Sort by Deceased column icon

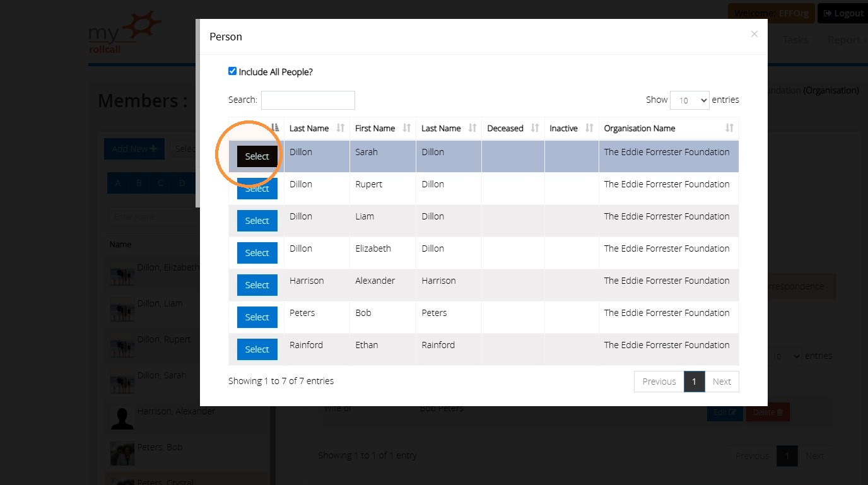tap(535, 128)
